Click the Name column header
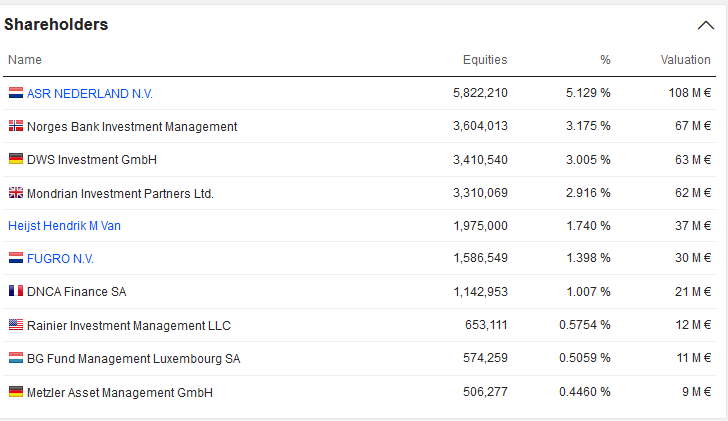 click(25, 60)
